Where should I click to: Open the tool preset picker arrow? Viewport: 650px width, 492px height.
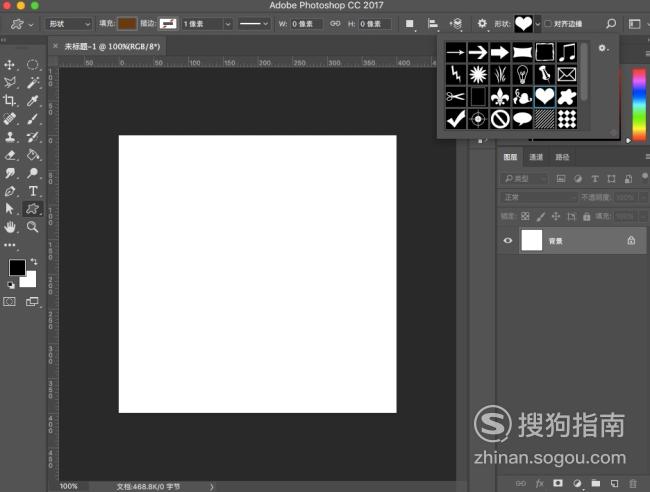(x=31, y=25)
